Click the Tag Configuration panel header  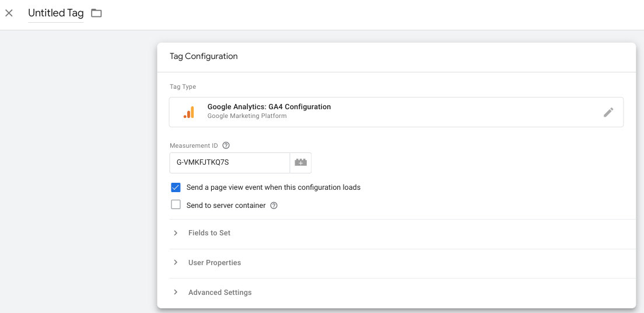point(204,57)
